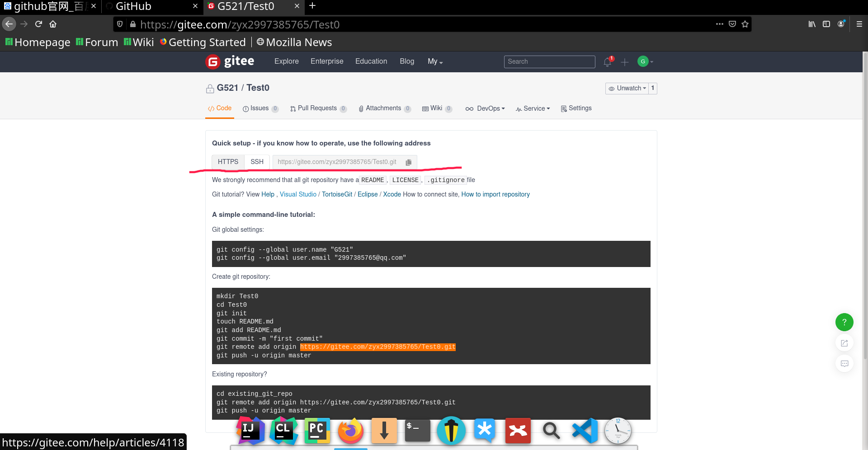Open the repository Wiki tab
This screenshot has width=868, height=450.
coord(437,108)
